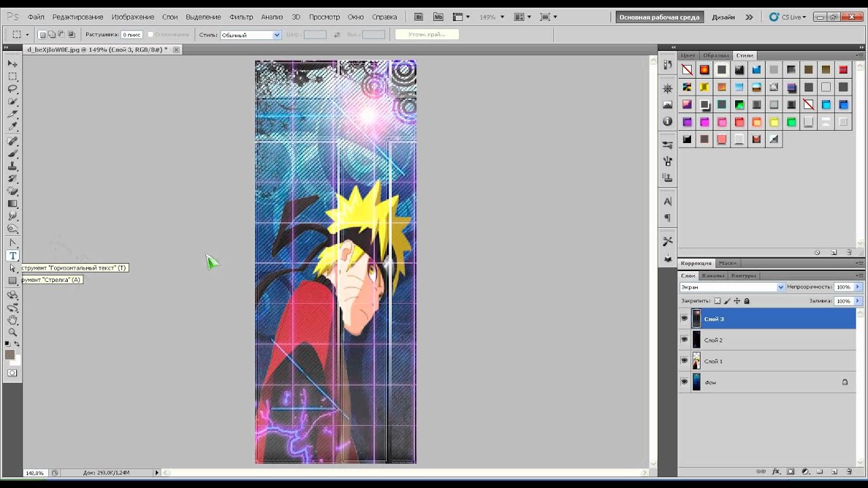Toggle lock position
Image resolution: width=868 pixels, height=488 pixels.
coord(737,301)
